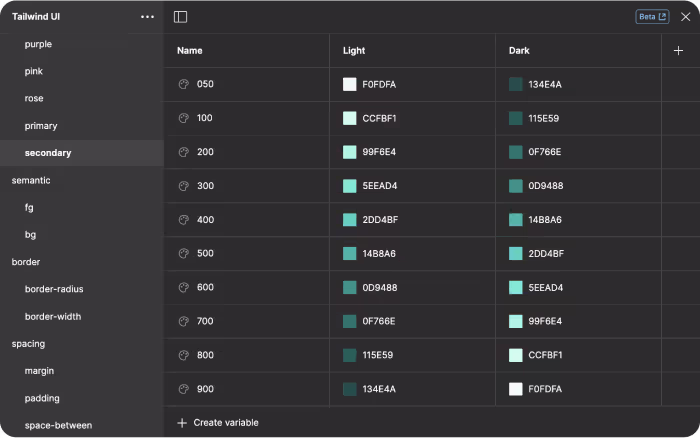Click the Dark mode column header

(x=519, y=51)
